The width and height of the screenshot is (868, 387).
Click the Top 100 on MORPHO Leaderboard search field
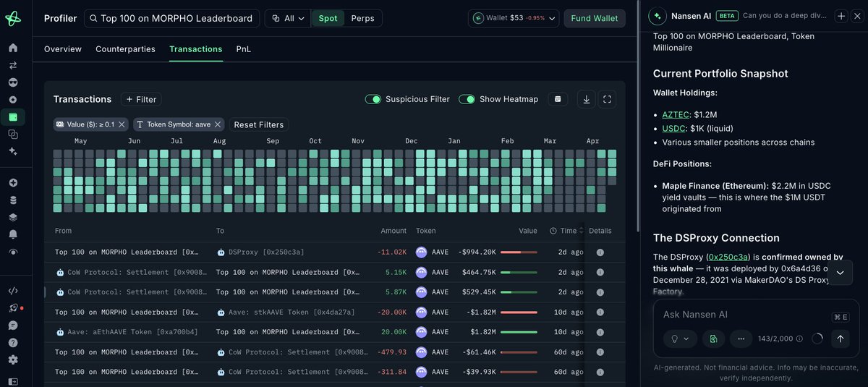[x=172, y=18]
